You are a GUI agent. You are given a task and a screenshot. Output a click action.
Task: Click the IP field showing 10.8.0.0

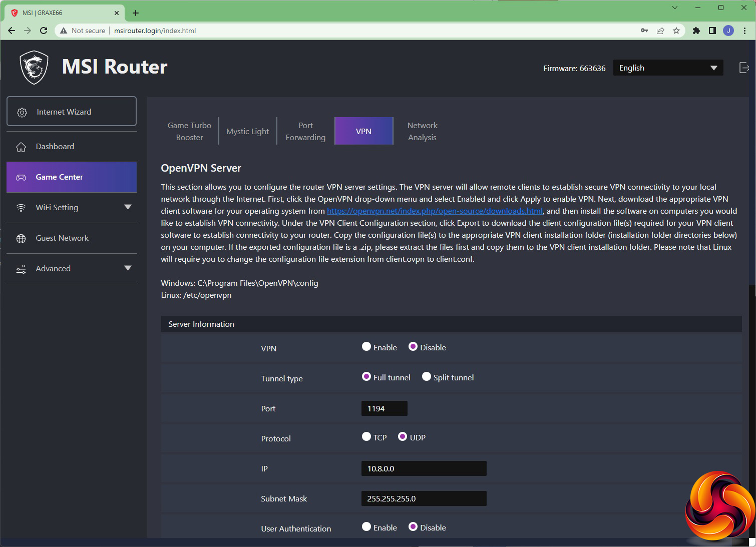click(424, 468)
